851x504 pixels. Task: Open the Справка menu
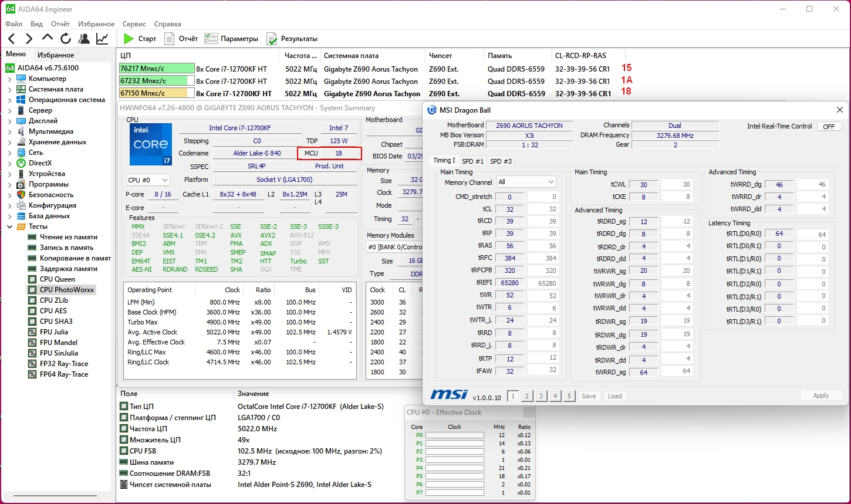click(168, 24)
